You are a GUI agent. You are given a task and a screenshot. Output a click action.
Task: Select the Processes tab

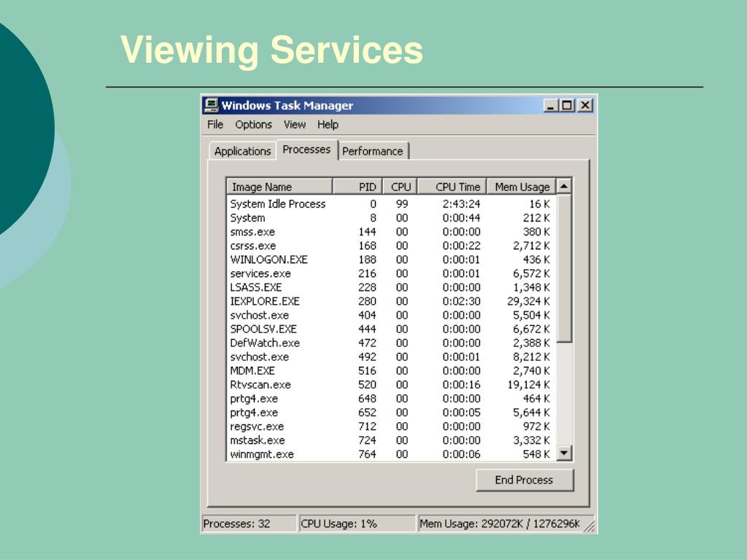coord(306,149)
